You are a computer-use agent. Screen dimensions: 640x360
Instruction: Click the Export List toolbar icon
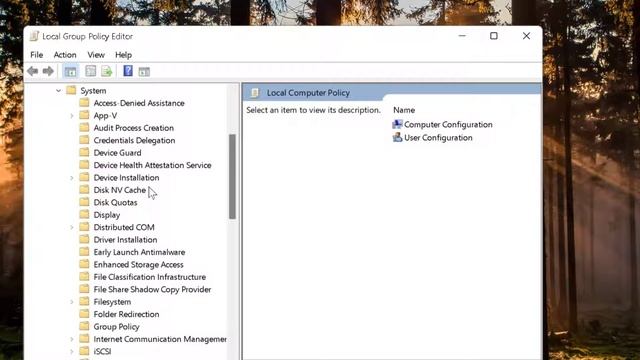pos(107,71)
